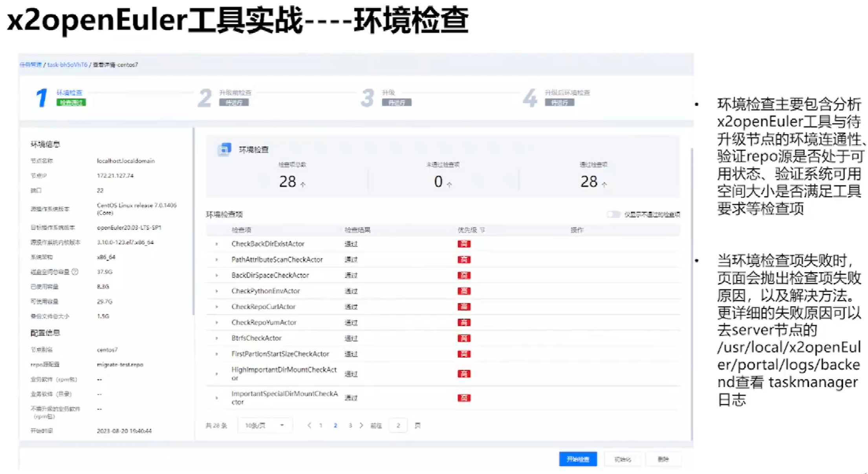Viewport: 868px width, 474px height.
Task: Go to next page with right arrow
Action: coord(361,425)
